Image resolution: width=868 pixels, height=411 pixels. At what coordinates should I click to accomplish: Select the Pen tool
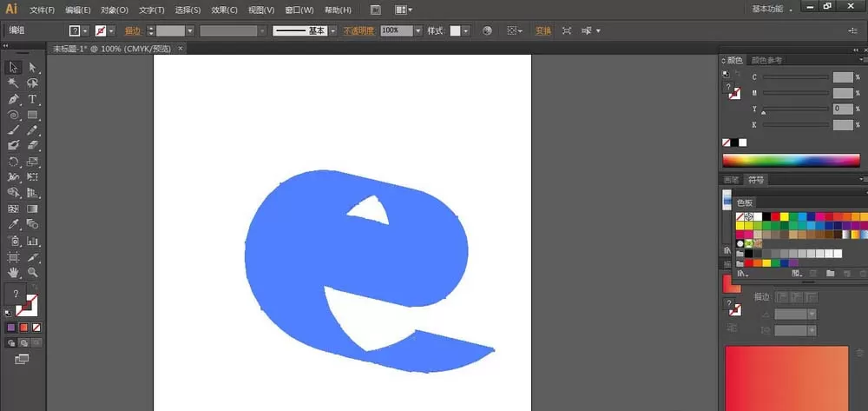(x=13, y=99)
